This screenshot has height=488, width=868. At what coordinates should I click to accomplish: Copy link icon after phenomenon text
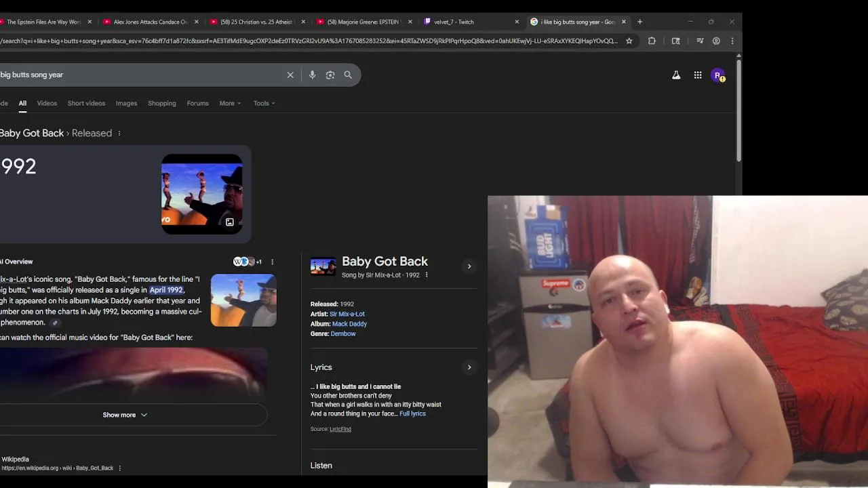[x=55, y=323]
